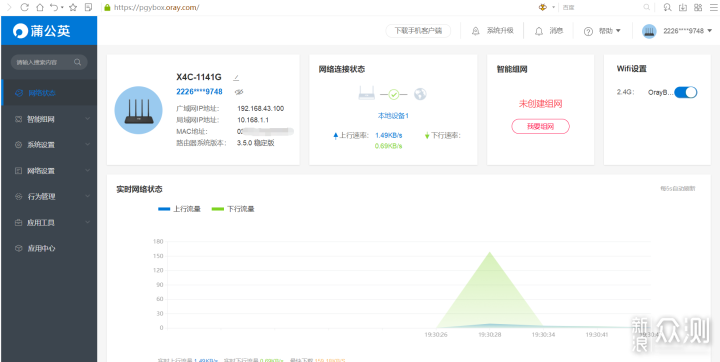Click the router avatar in header
The height and width of the screenshot is (362, 720).
(x=649, y=31)
